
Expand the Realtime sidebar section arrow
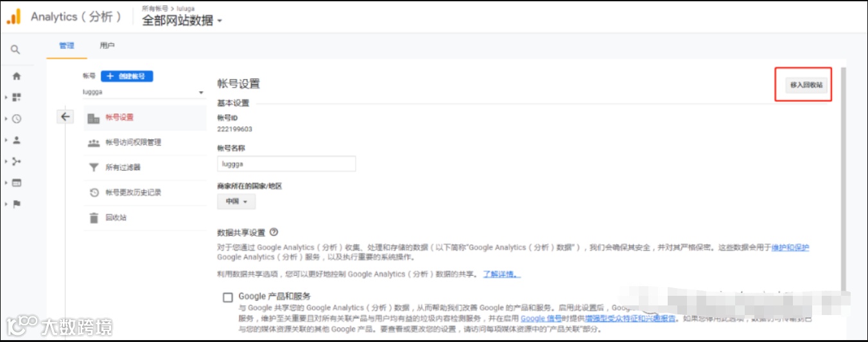(6, 119)
